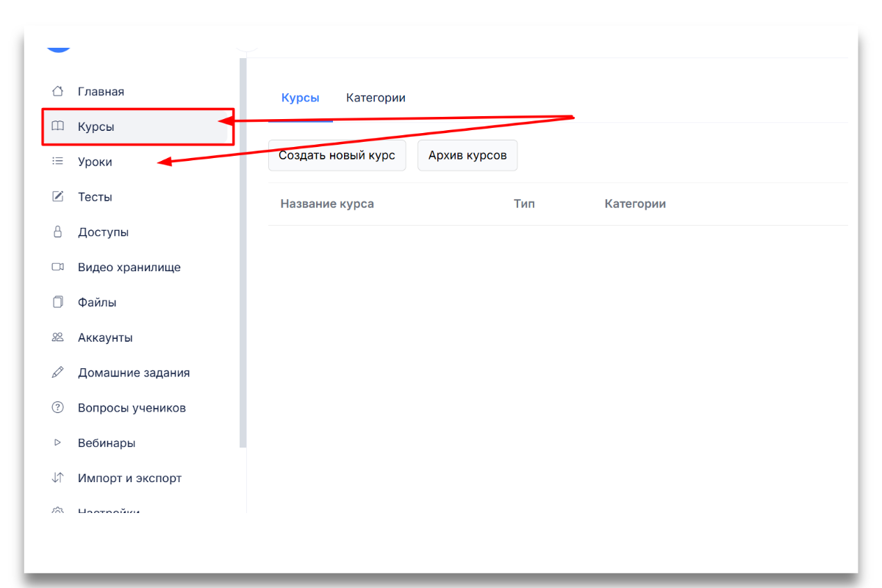This screenshot has width=882, height=588.
Task: Click the question mark icon beside Вопросы учеников
Action: tap(57, 407)
